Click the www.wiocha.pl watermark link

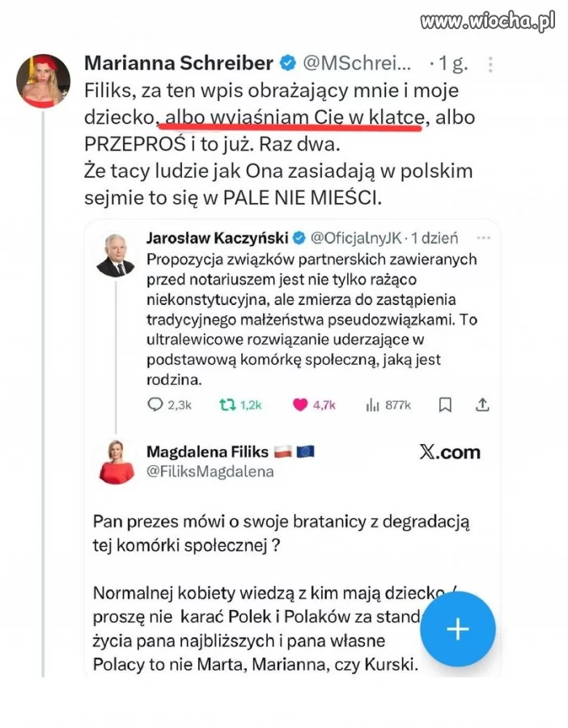click(487, 21)
